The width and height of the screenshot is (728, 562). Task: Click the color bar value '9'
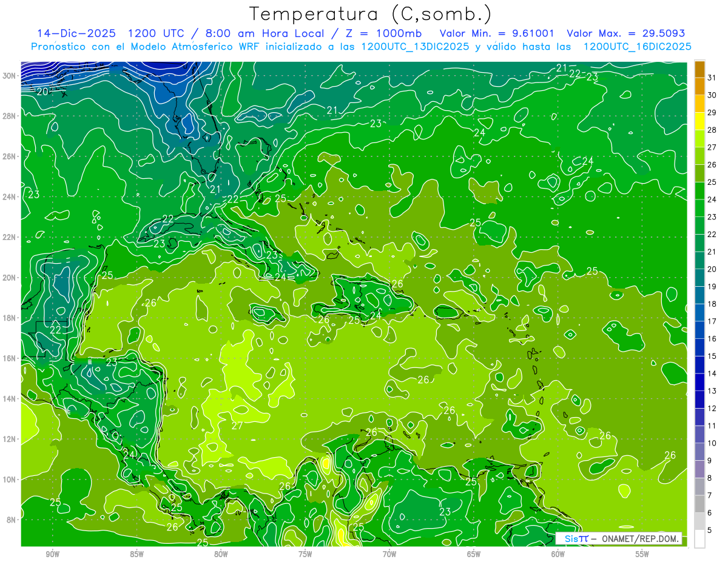(709, 460)
